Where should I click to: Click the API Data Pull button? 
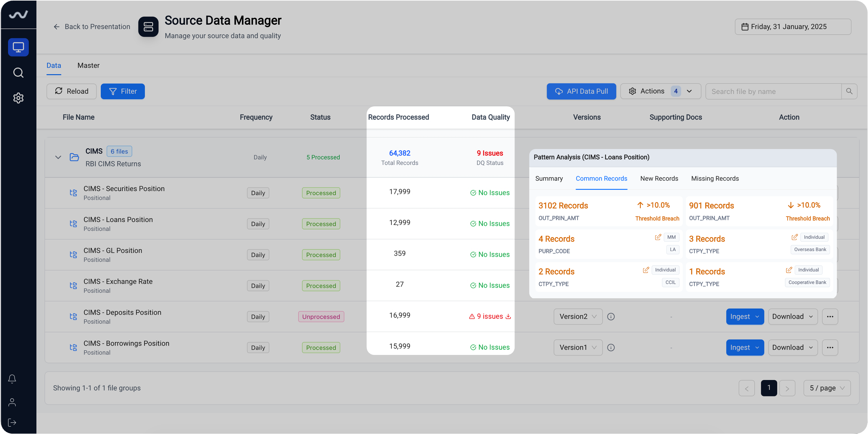pyautogui.click(x=581, y=92)
